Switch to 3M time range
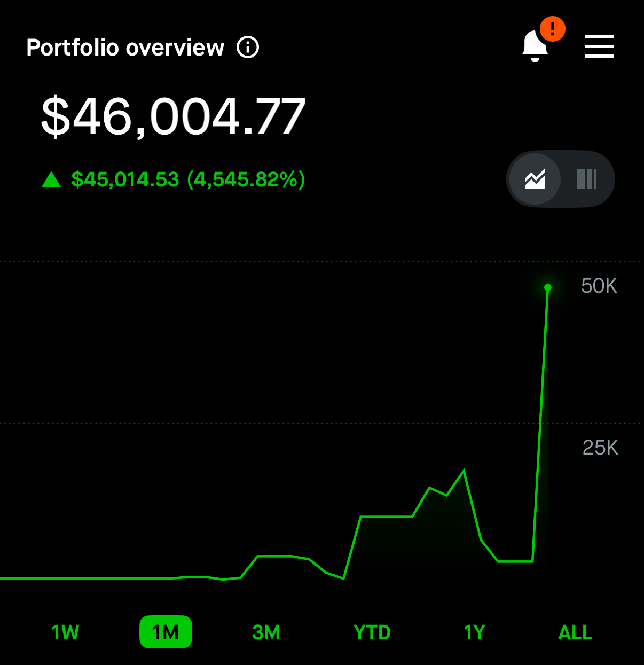The width and height of the screenshot is (644, 665). [x=266, y=632]
